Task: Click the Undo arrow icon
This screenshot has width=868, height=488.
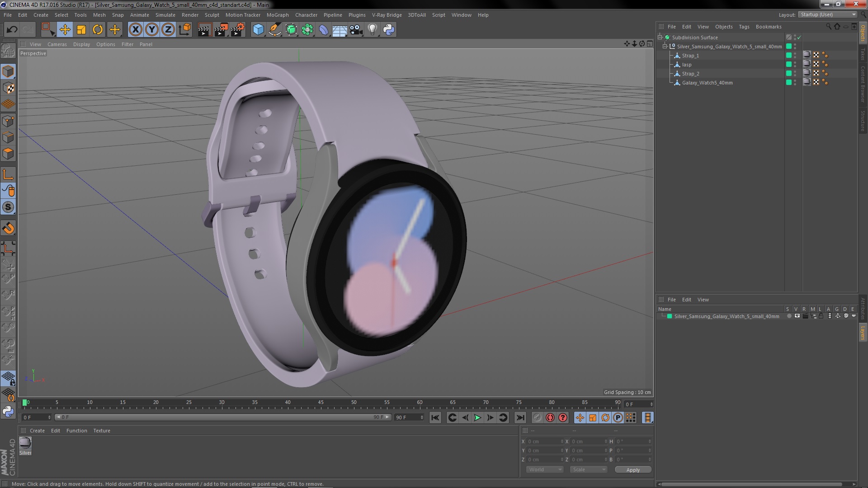Action: [12, 30]
